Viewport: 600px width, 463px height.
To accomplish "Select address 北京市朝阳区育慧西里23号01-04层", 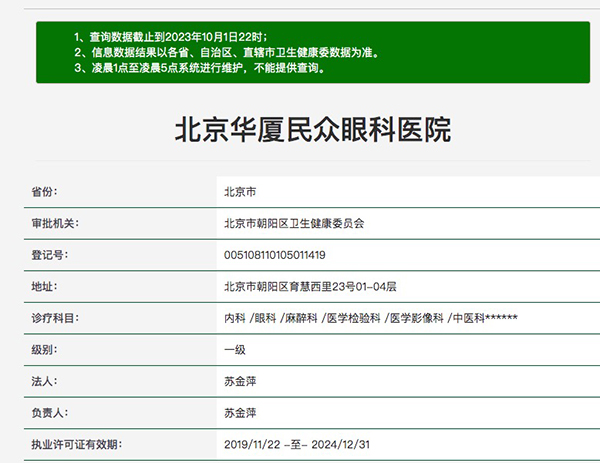I will [x=310, y=287].
